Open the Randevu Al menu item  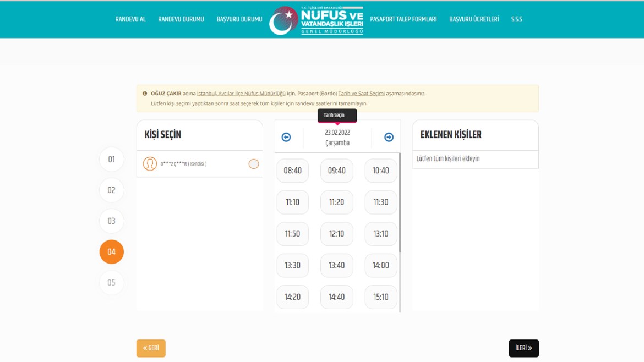click(130, 19)
